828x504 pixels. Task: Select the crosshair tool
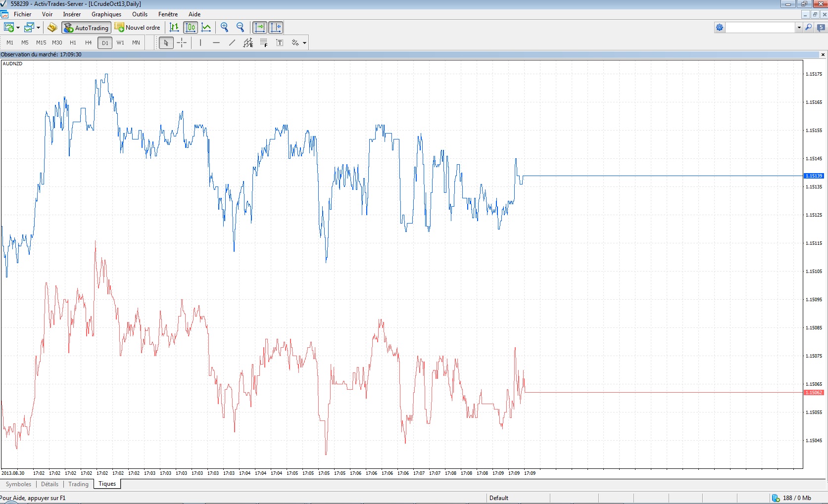click(x=182, y=43)
